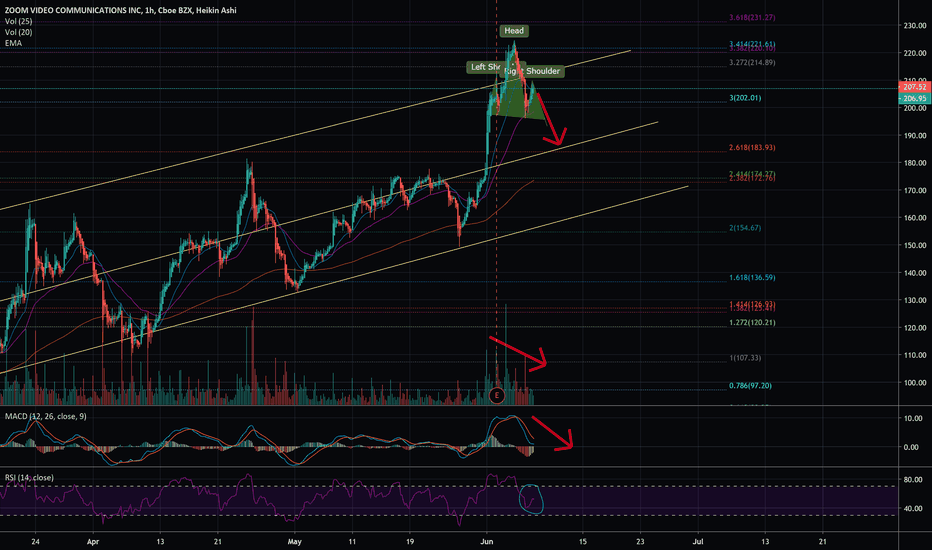Click the 'MACD (12, 26, close, 9)' legend
932x550 pixels.
point(46,416)
